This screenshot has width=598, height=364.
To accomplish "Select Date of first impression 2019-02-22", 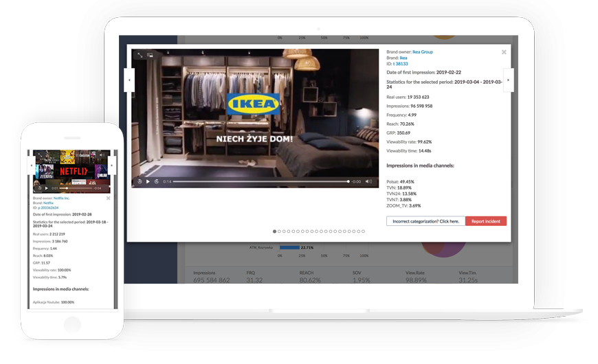I will point(423,72).
